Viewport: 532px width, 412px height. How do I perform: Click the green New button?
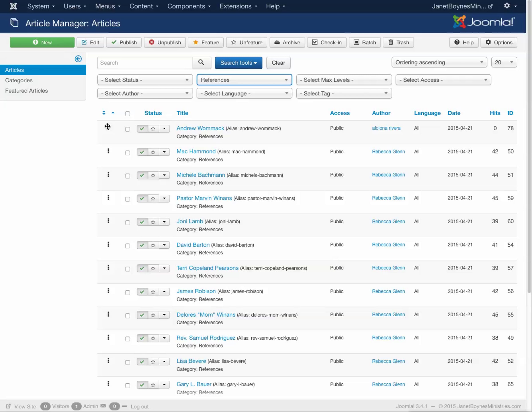click(x=42, y=42)
